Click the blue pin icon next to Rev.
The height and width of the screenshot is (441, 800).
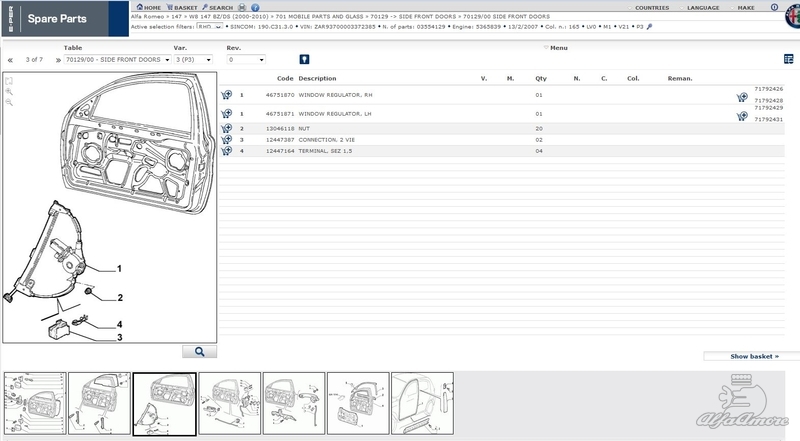tap(304, 59)
